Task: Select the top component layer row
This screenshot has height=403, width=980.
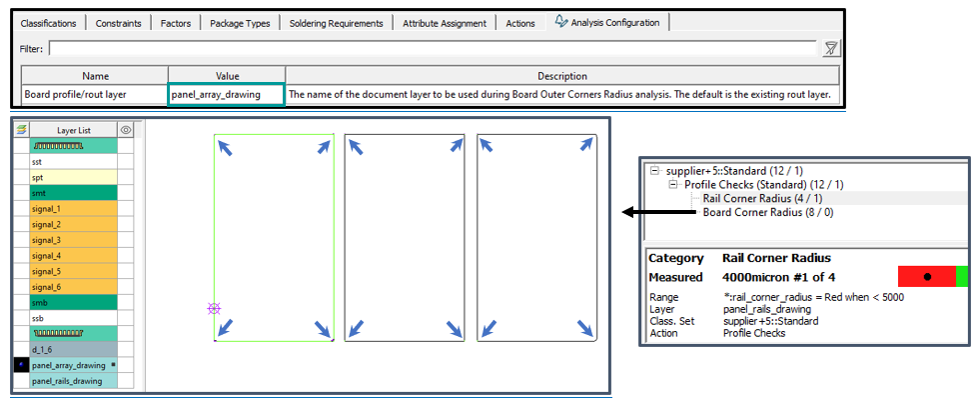Action: coord(73,146)
